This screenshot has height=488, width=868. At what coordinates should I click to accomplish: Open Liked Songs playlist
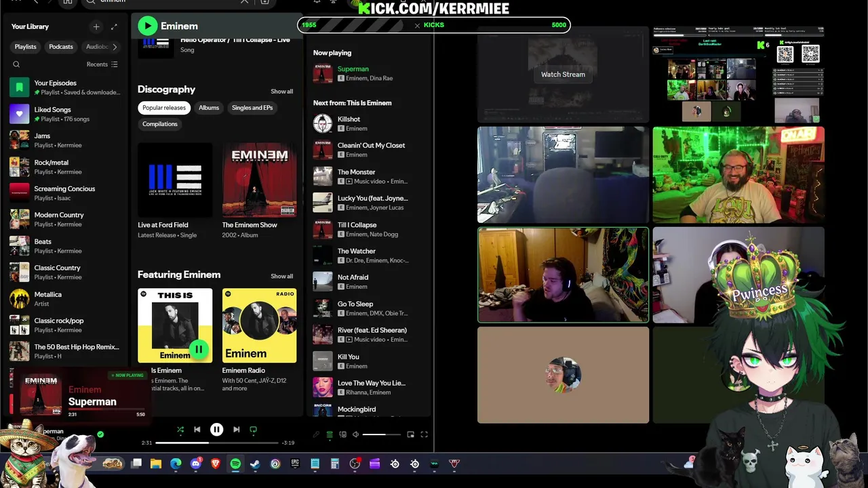tap(66, 114)
